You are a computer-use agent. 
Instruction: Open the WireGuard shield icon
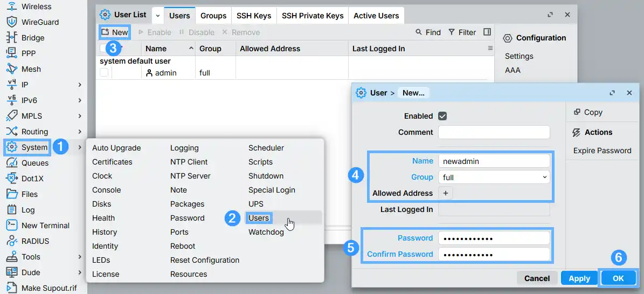[12, 22]
